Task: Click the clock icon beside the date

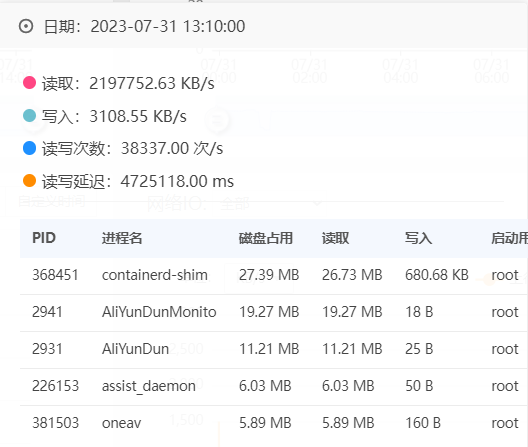Action: 26,26
